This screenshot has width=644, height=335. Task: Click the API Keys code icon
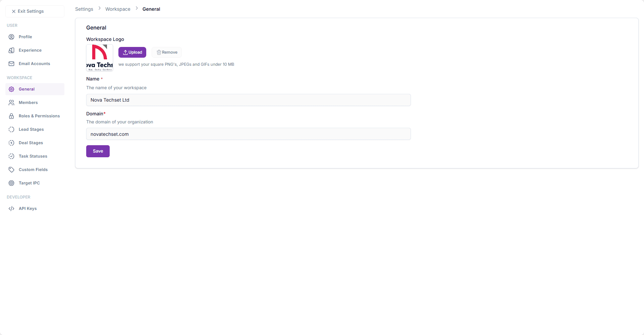point(11,209)
